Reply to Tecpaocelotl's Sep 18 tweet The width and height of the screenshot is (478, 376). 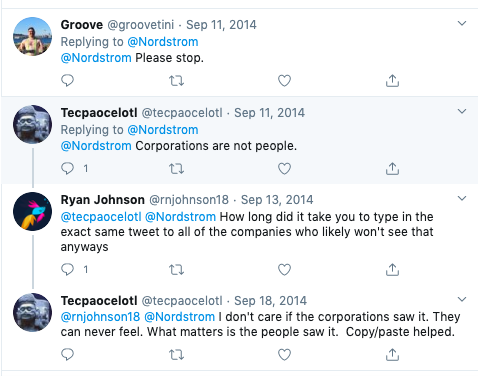(x=67, y=354)
